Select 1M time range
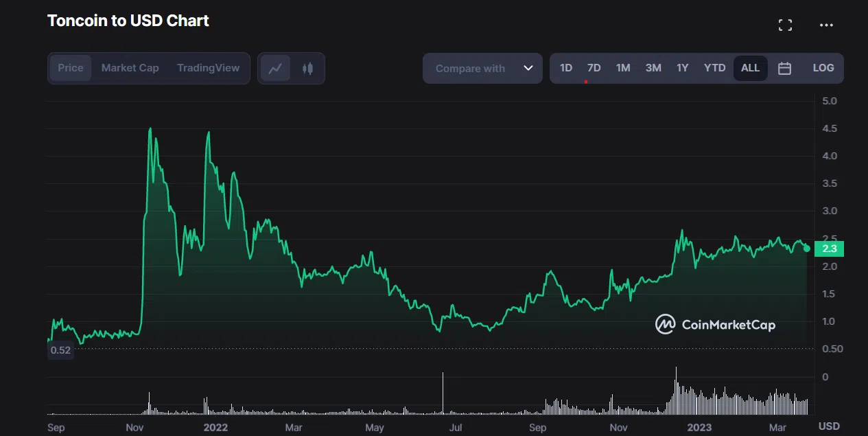Viewport: 868px width, 436px height. click(x=623, y=68)
